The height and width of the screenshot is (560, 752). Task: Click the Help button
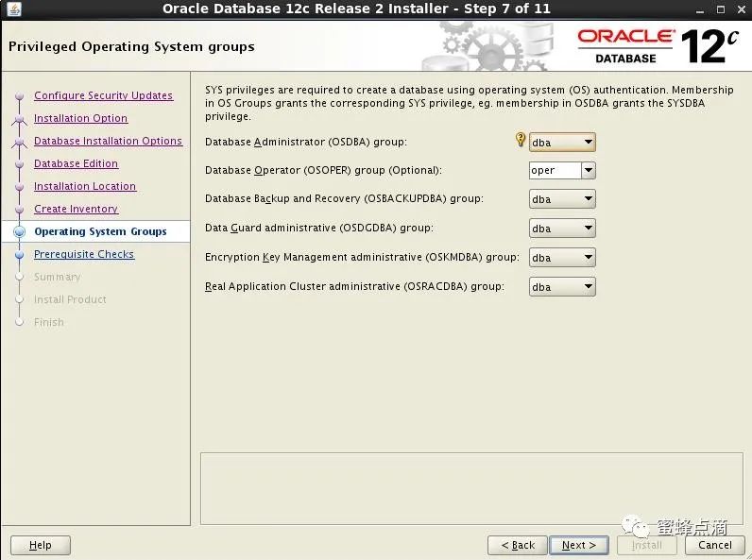pyautogui.click(x=41, y=545)
